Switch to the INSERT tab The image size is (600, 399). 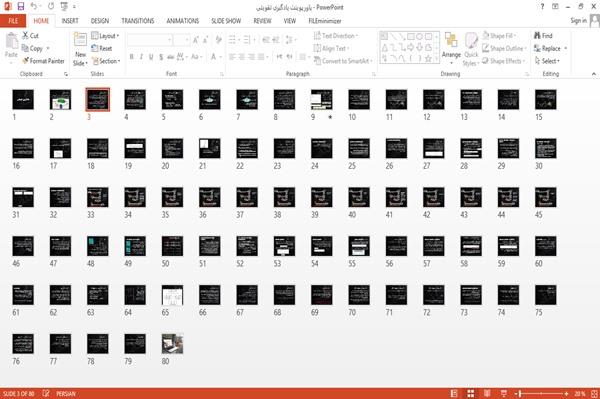pos(70,21)
